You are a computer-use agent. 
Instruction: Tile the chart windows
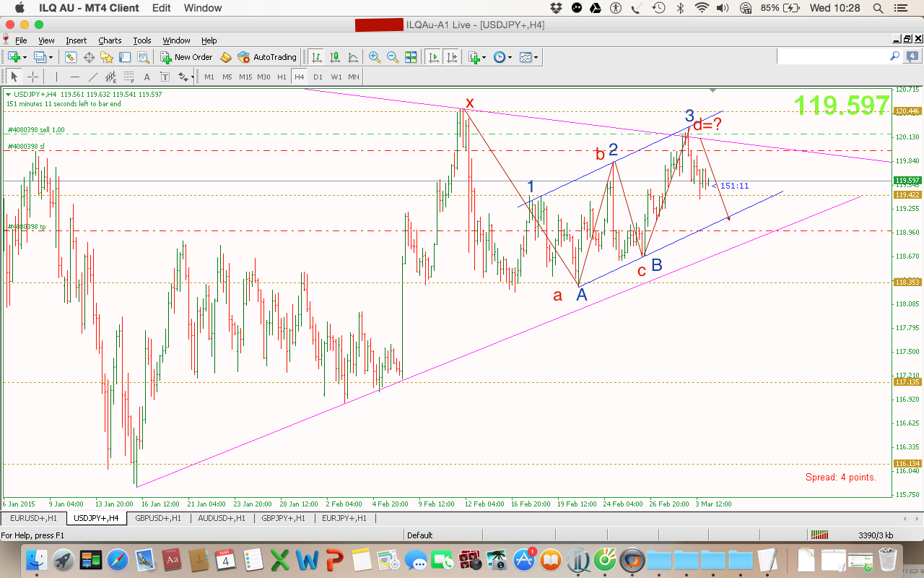coord(411,57)
